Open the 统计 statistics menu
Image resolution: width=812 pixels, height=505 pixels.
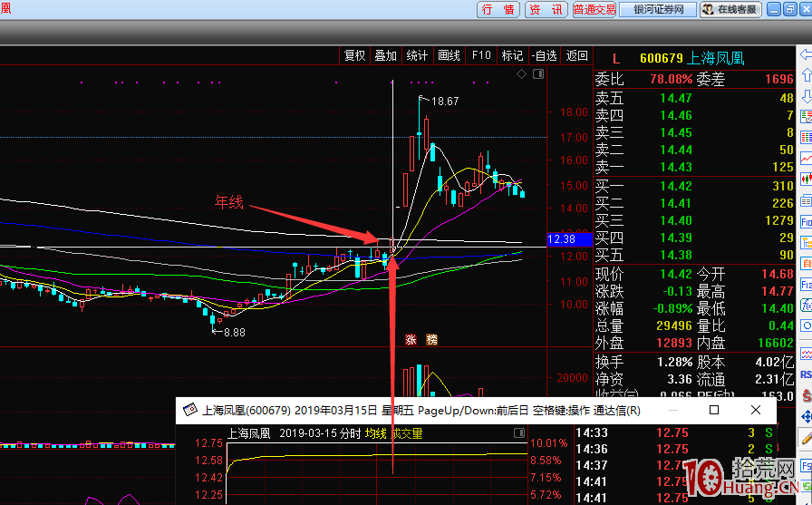click(417, 55)
